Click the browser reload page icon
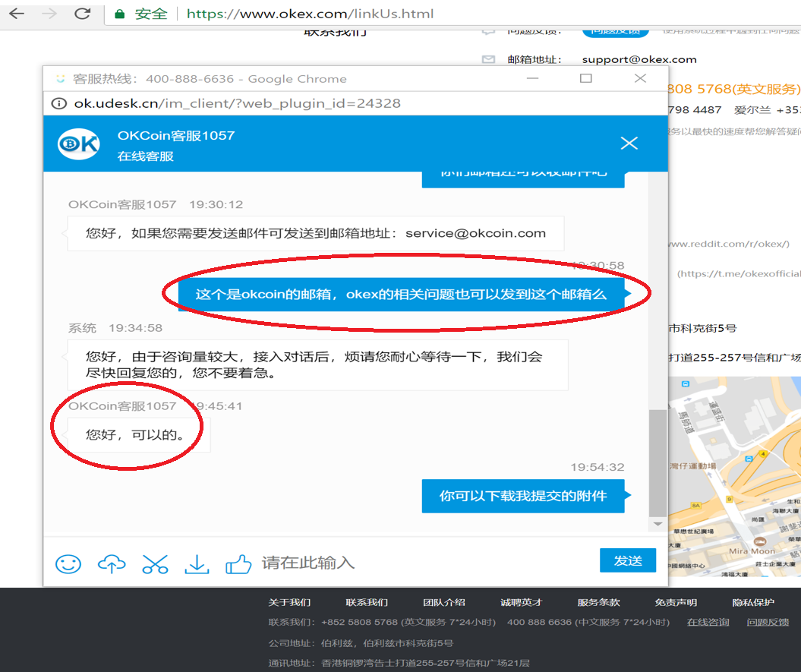 83,14
